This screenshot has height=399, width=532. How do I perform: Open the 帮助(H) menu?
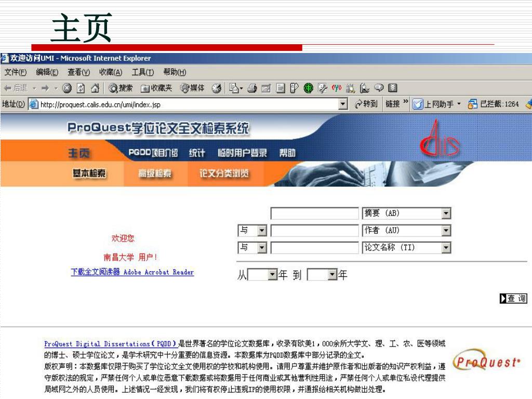175,72
